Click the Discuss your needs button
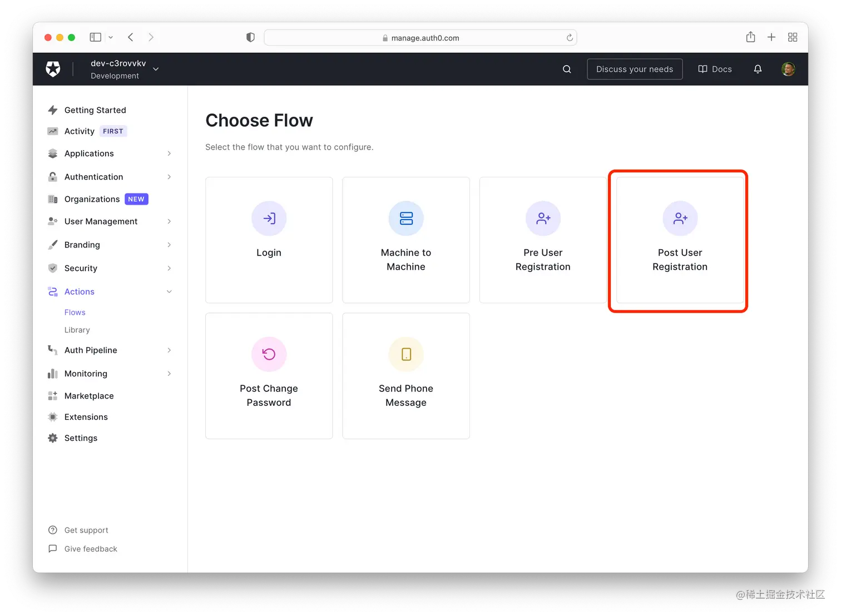 [635, 69]
